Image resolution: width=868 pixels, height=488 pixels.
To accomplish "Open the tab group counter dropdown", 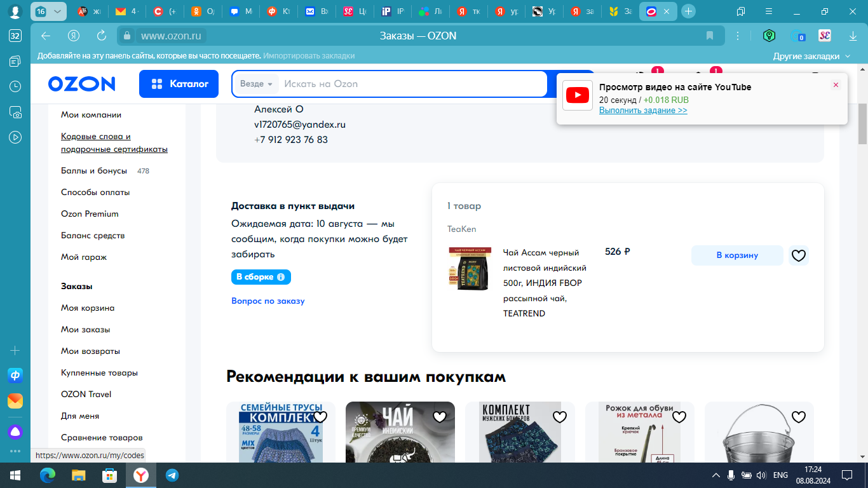I will (x=49, y=11).
